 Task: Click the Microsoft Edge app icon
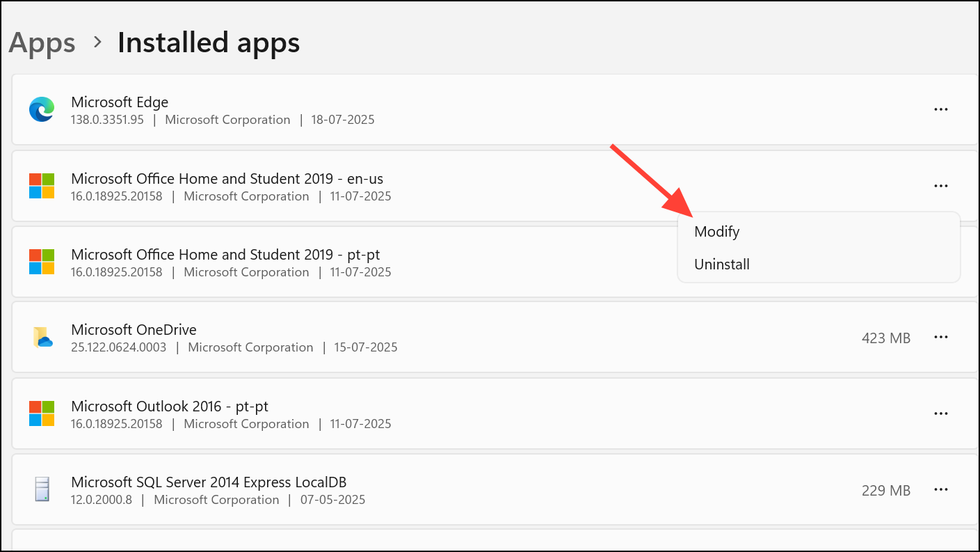[42, 110]
